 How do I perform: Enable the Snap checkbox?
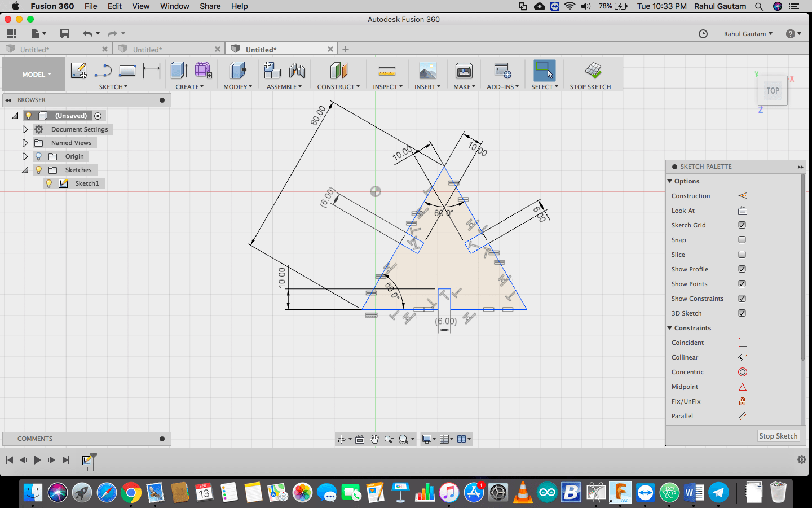pyautogui.click(x=742, y=240)
